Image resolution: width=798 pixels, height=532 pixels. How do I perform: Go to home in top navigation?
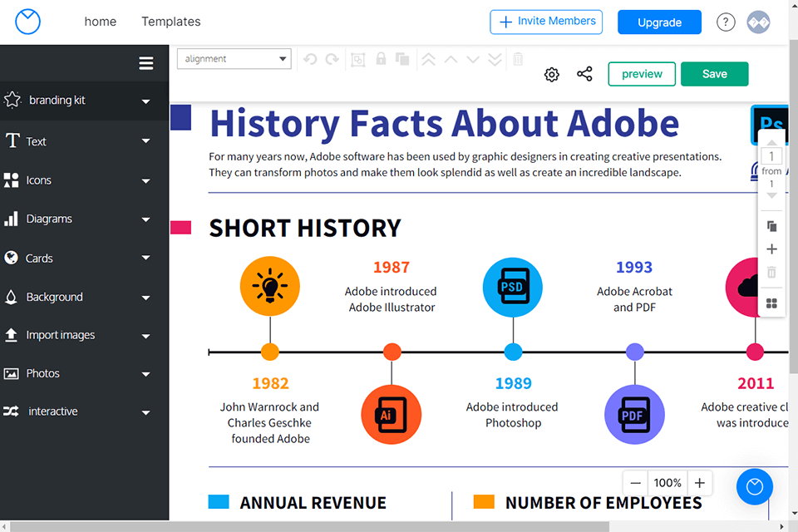point(101,22)
